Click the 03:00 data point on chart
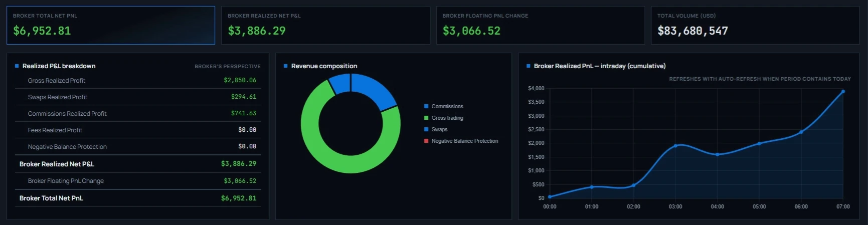 [x=675, y=146]
